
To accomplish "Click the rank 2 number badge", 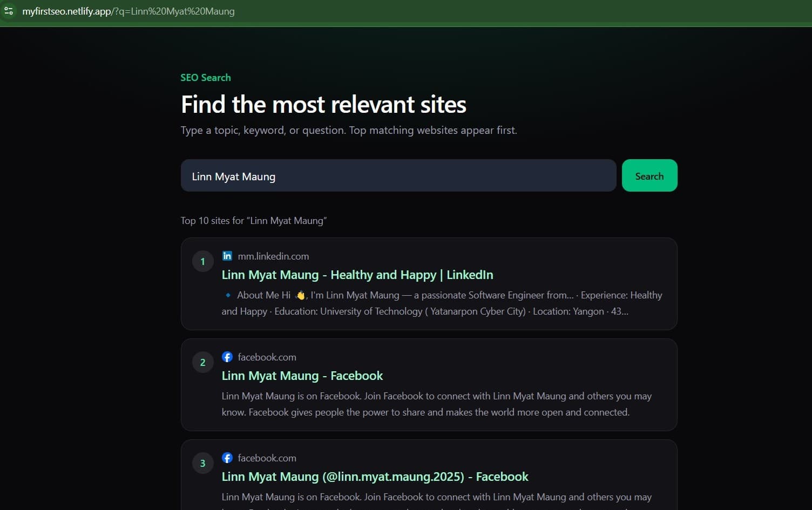I will (x=203, y=363).
